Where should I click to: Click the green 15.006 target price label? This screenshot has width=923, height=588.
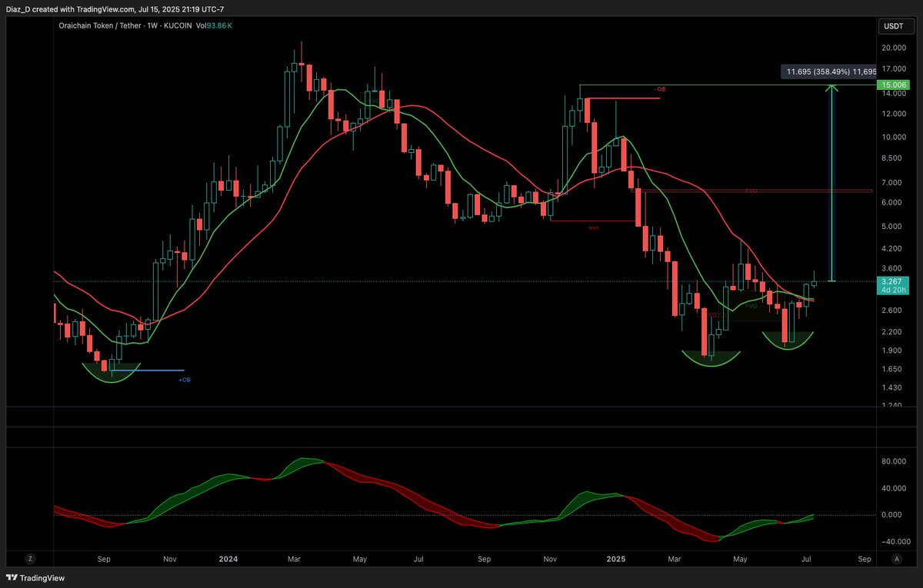click(x=891, y=85)
